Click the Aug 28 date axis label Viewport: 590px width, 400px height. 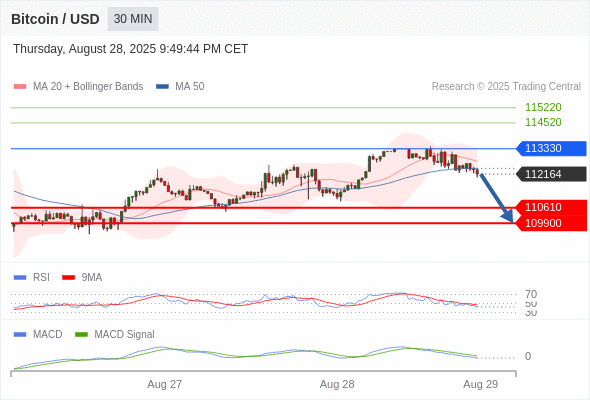coord(337,384)
